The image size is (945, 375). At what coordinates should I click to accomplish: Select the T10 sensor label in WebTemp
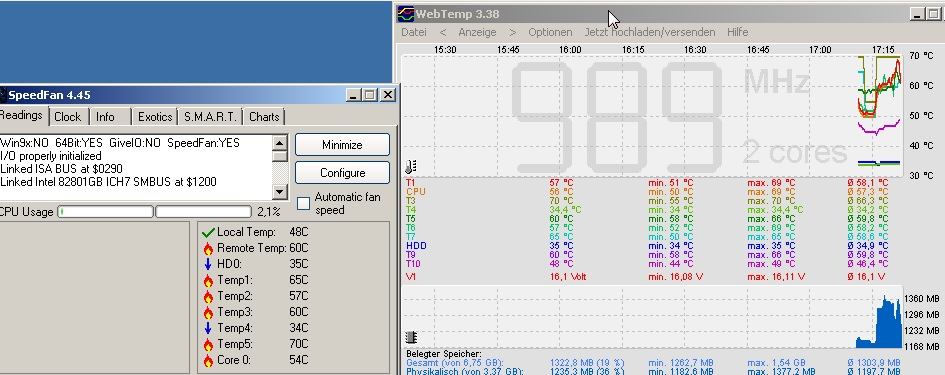(413, 264)
